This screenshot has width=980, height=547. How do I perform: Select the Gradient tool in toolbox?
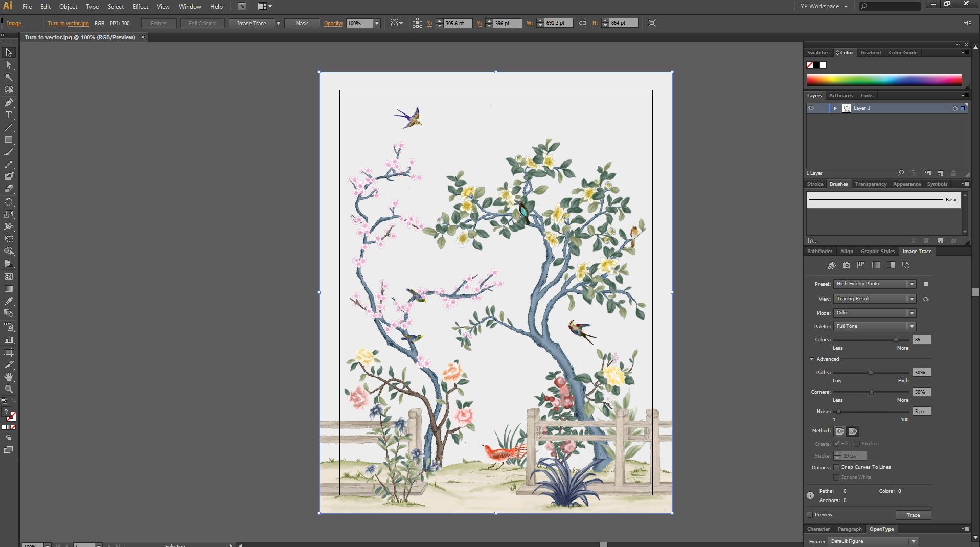pos(9,289)
